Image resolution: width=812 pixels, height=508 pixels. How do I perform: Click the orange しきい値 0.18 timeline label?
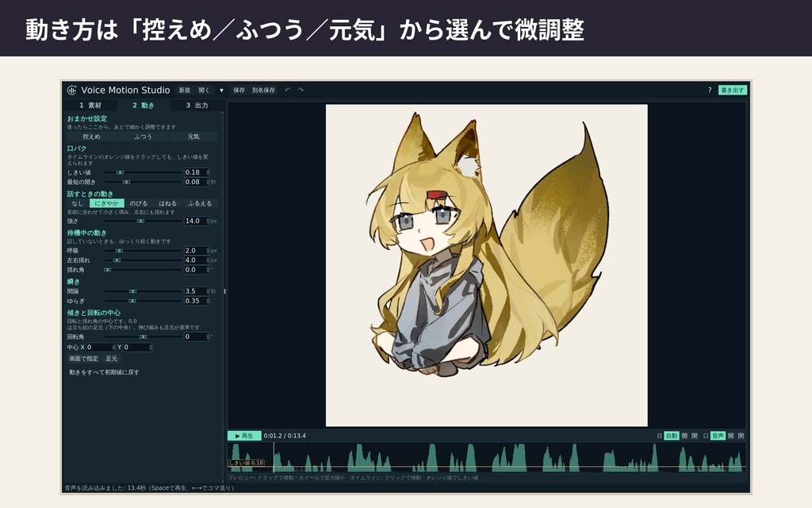click(x=246, y=463)
